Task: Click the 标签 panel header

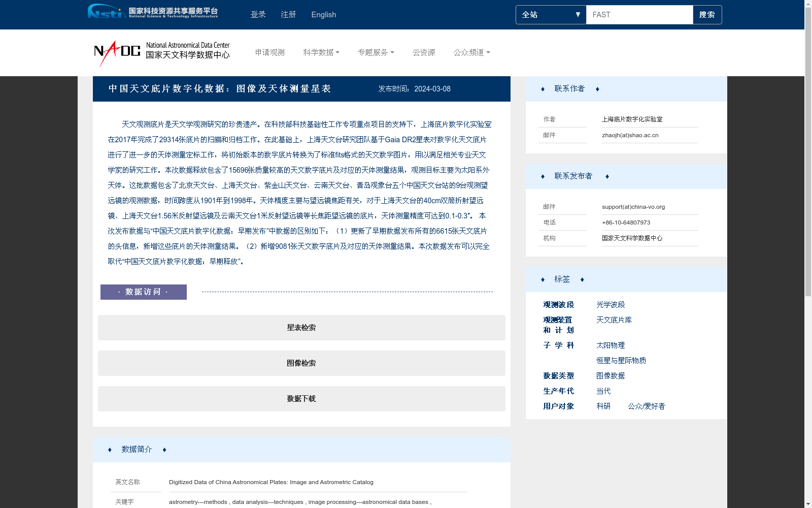Action: point(626,279)
